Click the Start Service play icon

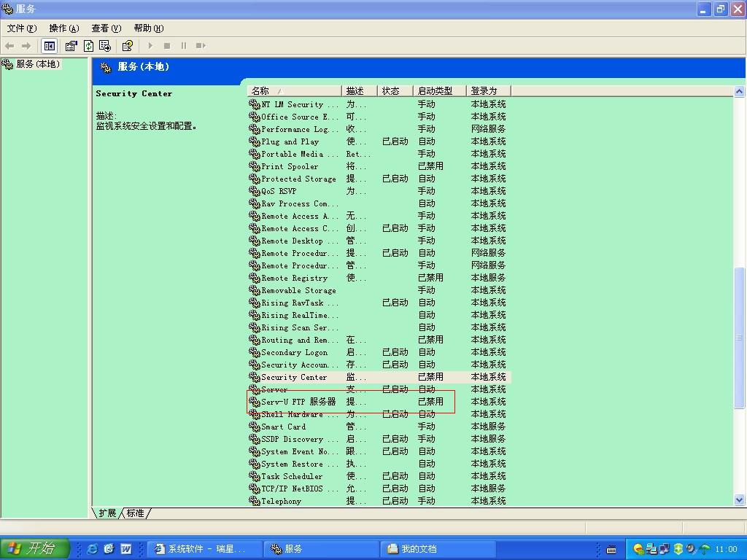point(150,46)
